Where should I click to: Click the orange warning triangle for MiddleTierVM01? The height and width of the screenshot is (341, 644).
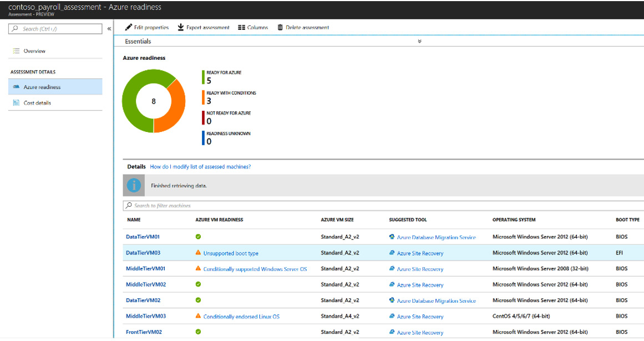(198, 268)
